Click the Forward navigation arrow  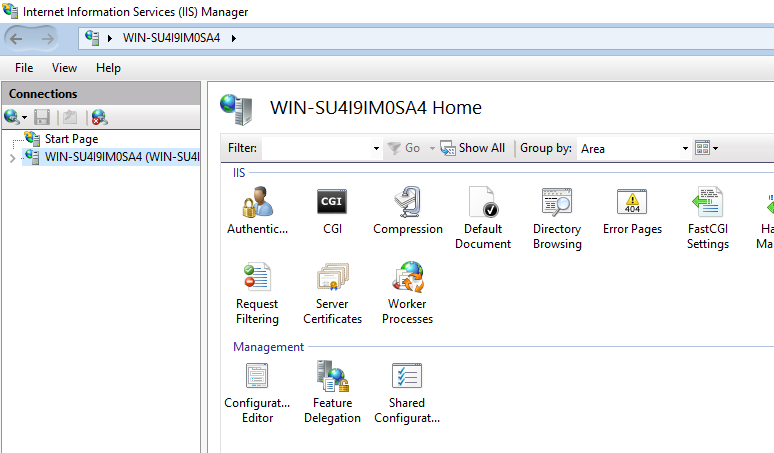[47, 38]
